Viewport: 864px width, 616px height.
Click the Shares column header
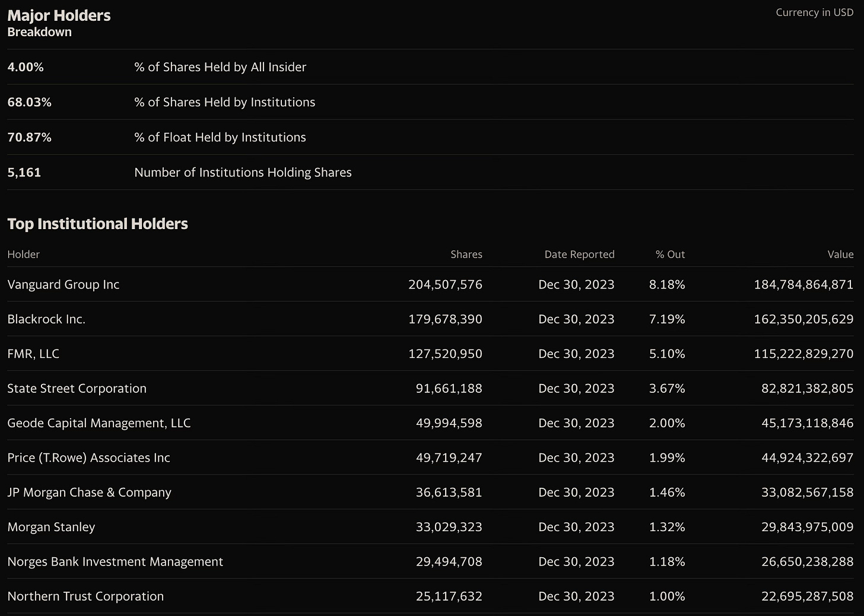tap(466, 254)
